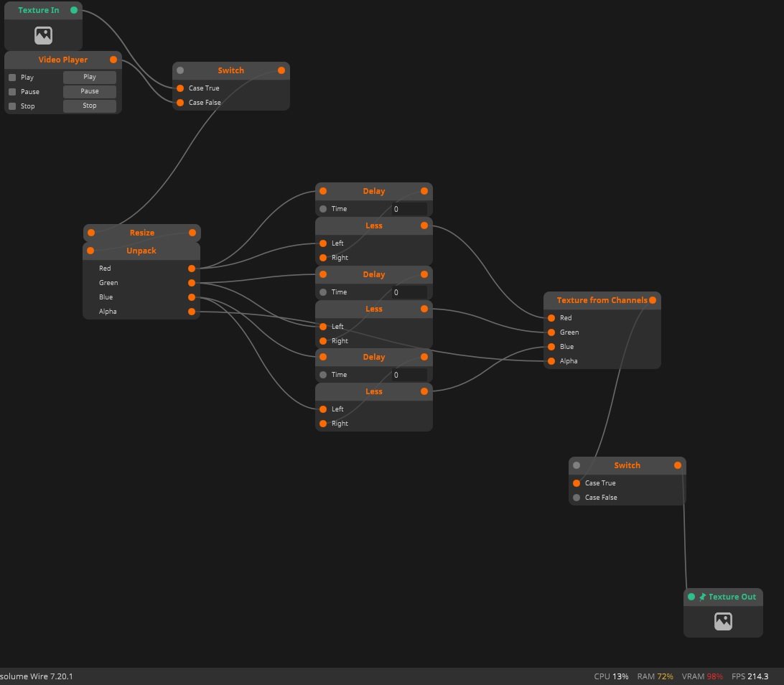Click the image icon in Texture In node

pos(43,35)
